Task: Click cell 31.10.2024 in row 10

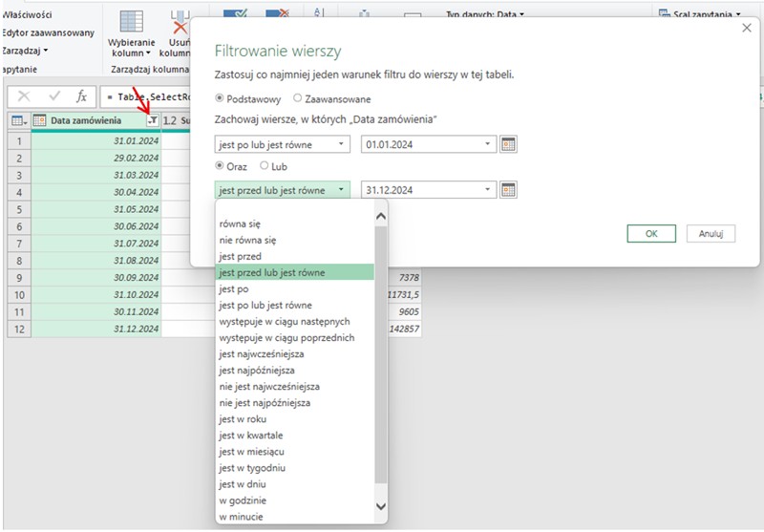Action: pos(96,295)
